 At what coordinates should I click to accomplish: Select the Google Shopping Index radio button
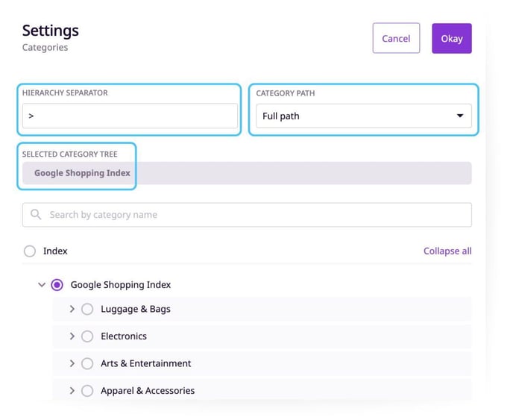(x=57, y=285)
